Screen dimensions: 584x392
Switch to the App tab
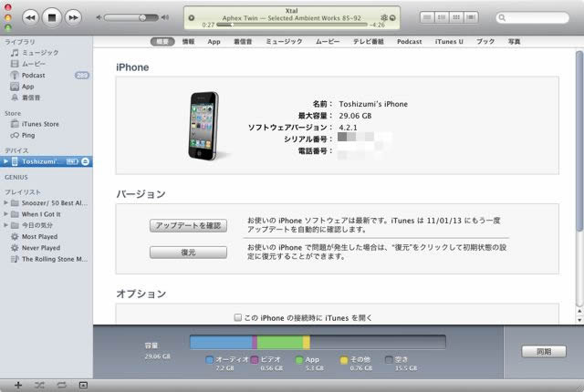click(214, 42)
